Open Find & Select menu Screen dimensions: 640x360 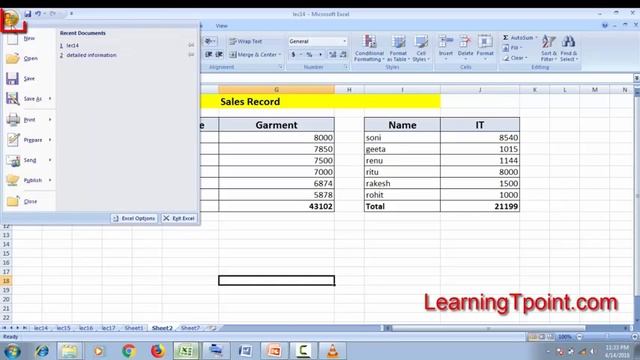coord(569,48)
